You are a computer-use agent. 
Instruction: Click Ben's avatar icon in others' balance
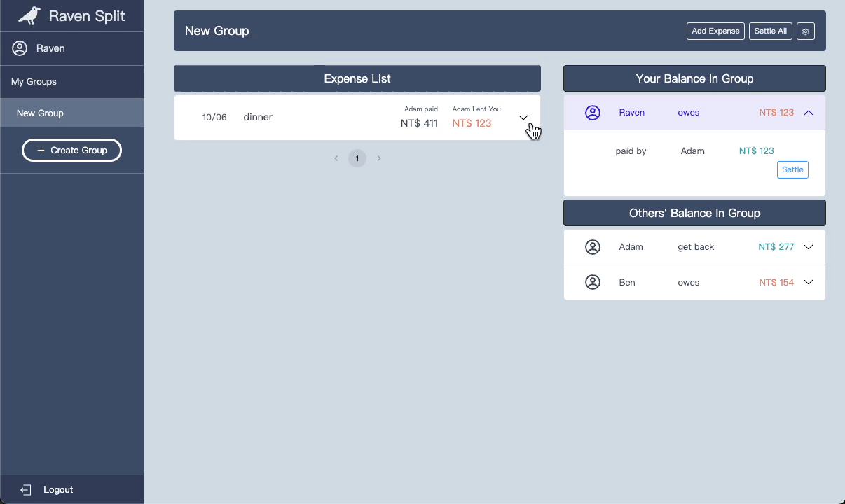click(x=593, y=282)
